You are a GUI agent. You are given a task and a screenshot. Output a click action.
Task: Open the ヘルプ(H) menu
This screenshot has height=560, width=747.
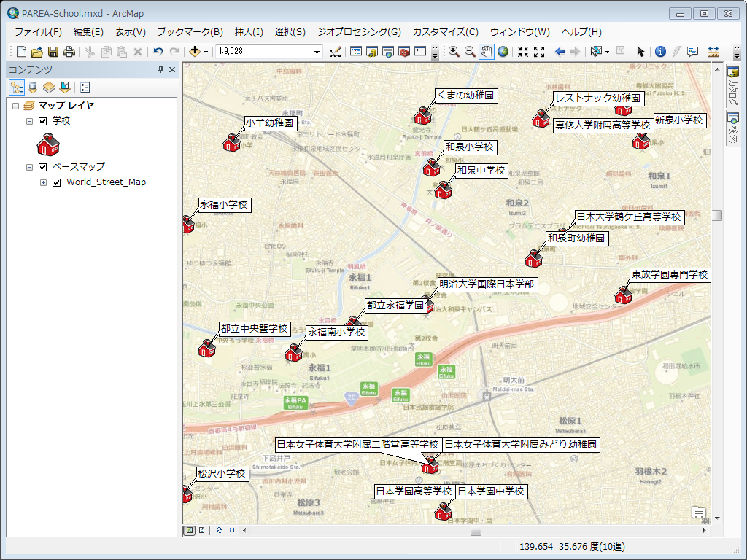point(581,32)
